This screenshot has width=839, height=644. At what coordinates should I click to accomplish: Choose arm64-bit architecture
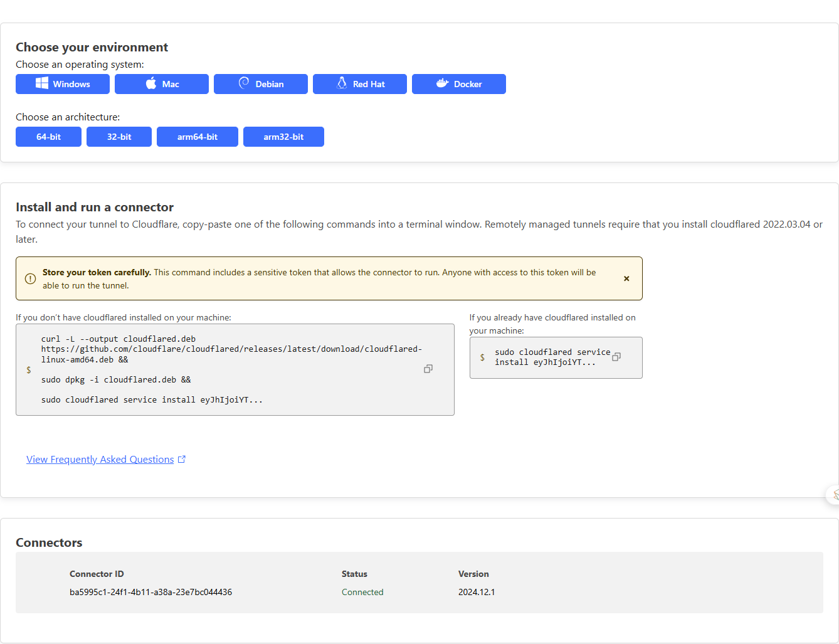pyautogui.click(x=198, y=137)
